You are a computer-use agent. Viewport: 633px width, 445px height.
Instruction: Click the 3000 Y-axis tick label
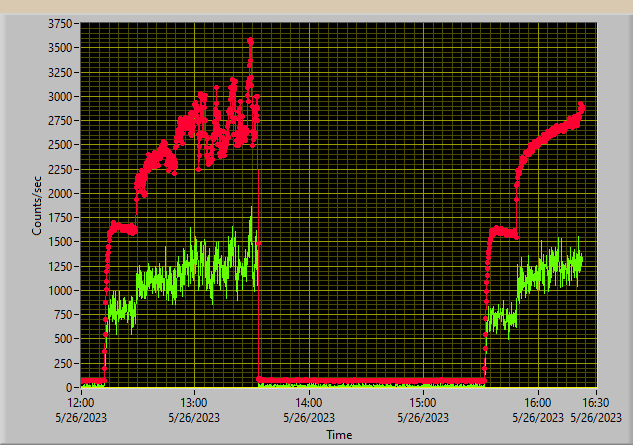pyautogui.click(x=60, y=97)
